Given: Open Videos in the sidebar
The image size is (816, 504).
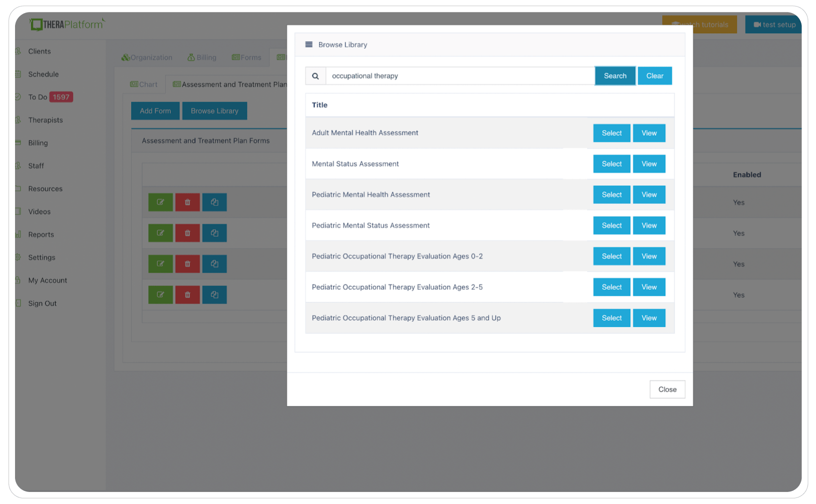Looking at the screenshot, I should point(40,212).
